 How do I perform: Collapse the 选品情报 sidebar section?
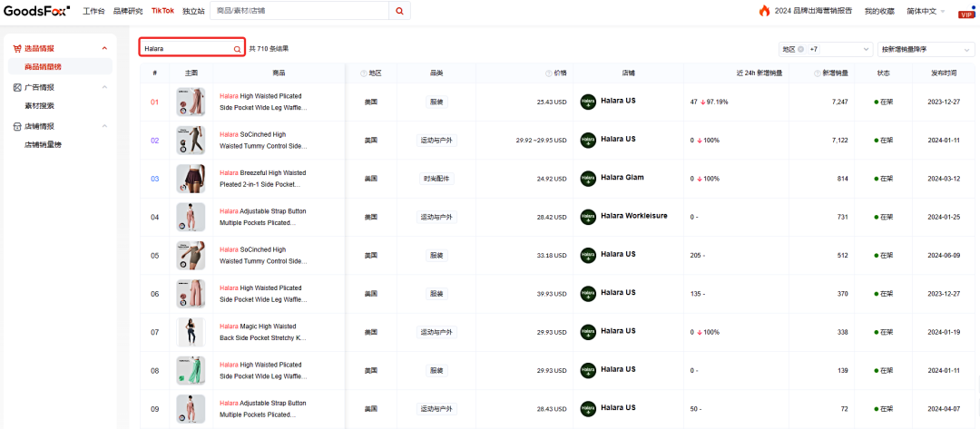[x=104, y=48]
